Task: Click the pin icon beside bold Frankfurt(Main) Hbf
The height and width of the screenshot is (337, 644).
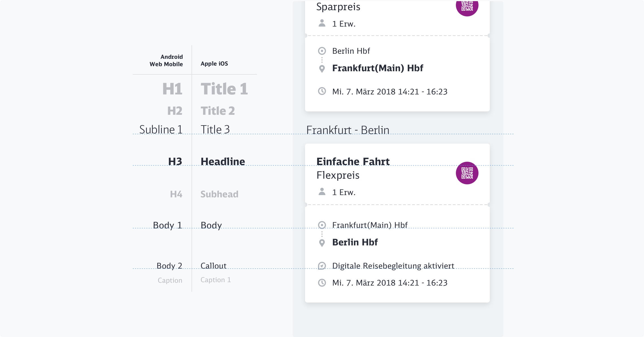Action: pos(322,68)
